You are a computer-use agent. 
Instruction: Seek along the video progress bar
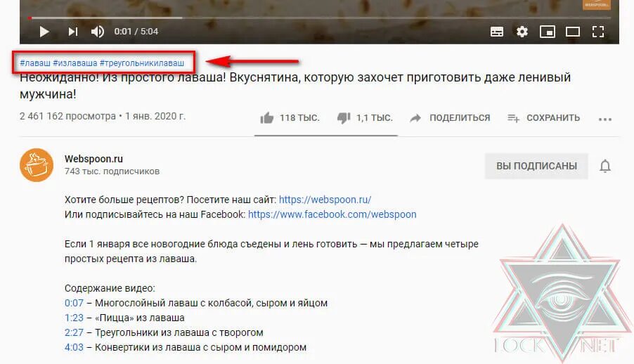pos(319,18)
